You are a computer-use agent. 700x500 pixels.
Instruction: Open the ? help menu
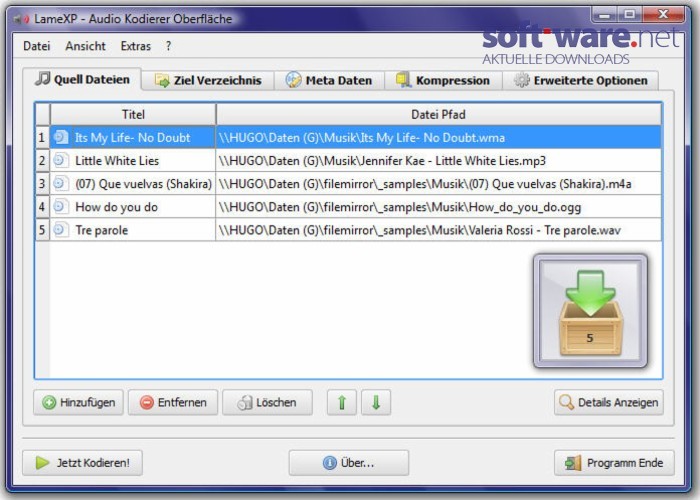coord(168,46)
